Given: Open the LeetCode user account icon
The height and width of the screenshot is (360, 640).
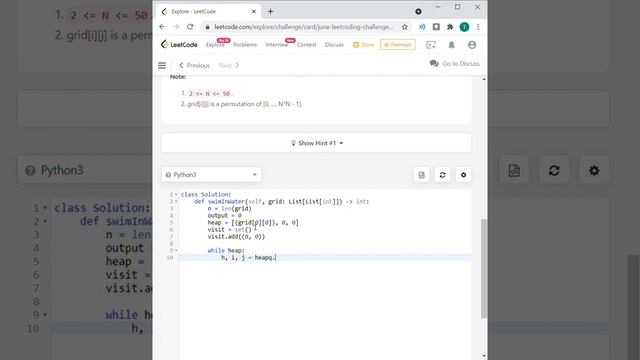Looking at the screenshot, I should click(x=472, y=45).
